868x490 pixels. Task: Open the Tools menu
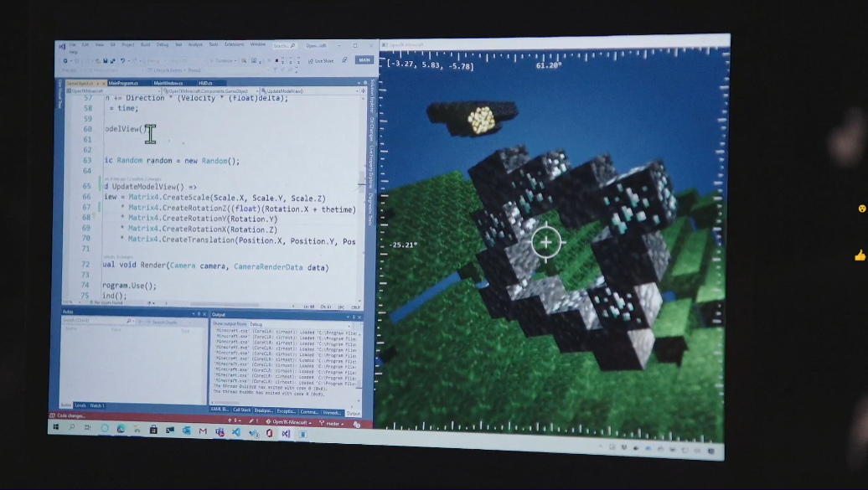pyautogui.click(x=214, y=44)
